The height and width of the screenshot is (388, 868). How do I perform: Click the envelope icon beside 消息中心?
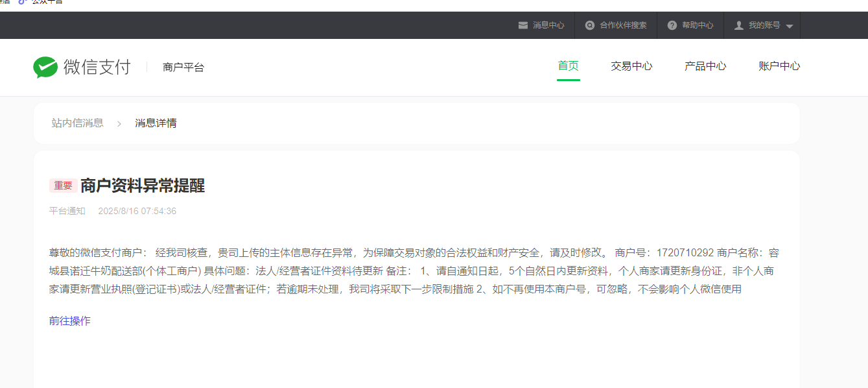click(522, 25)
